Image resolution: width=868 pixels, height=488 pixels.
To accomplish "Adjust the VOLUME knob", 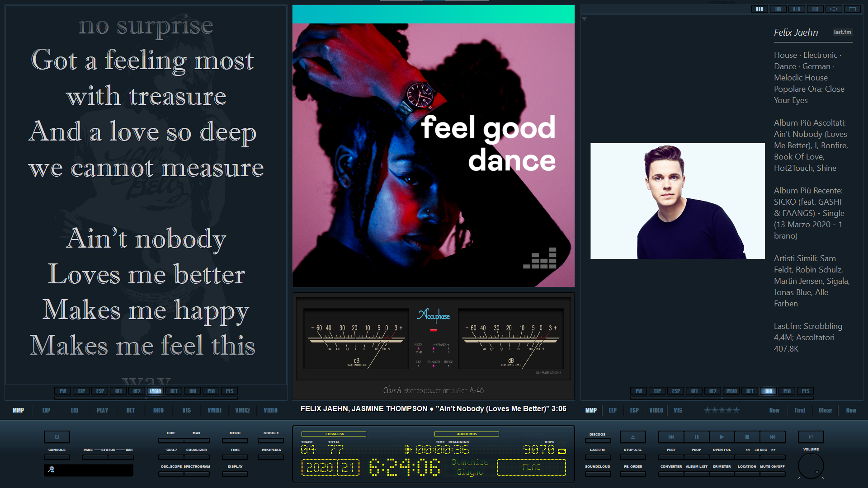I will click(811, 466).
